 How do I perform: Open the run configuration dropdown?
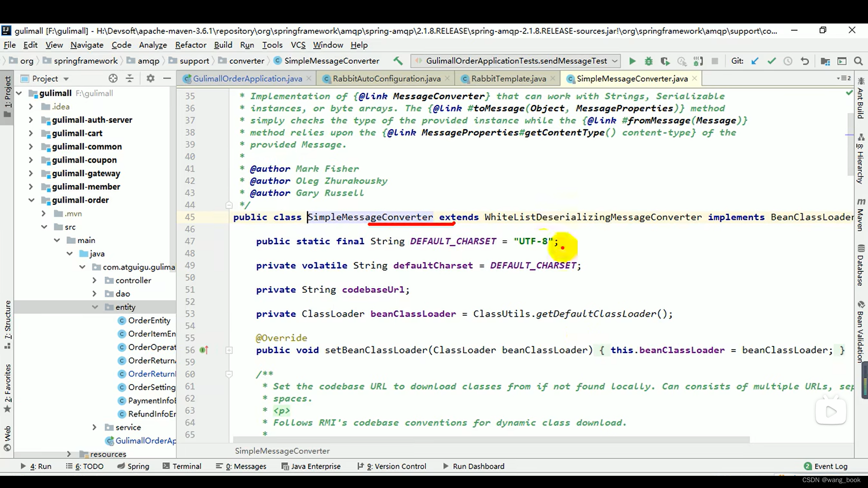click(615, 61)
